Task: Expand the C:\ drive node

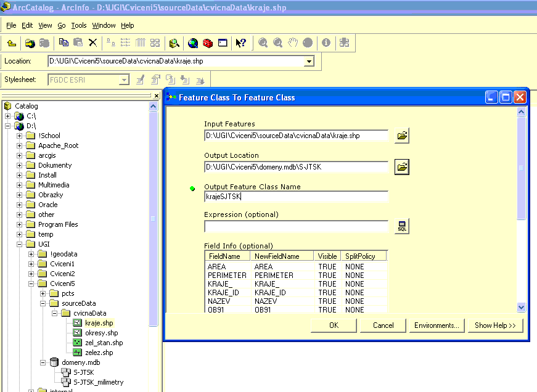Action: tap(8, 116)
